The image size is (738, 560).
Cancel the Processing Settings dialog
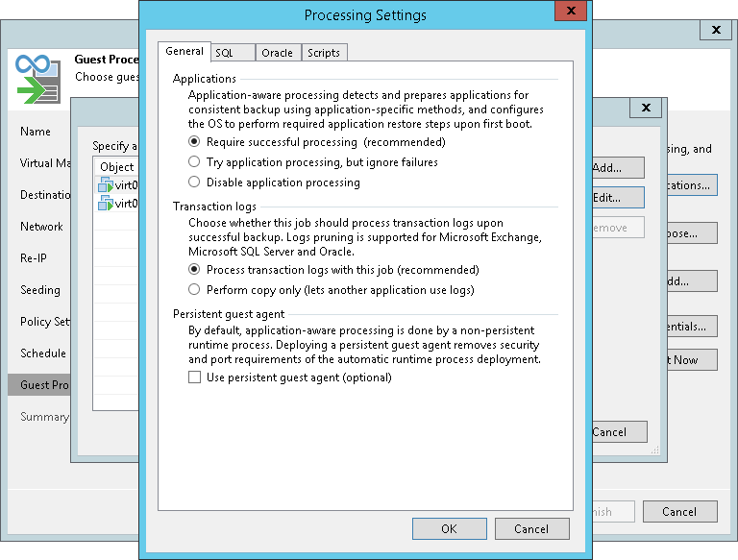pos(531,529)
